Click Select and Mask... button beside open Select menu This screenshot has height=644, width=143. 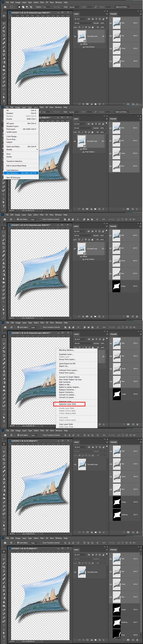[x=121, y=112]
